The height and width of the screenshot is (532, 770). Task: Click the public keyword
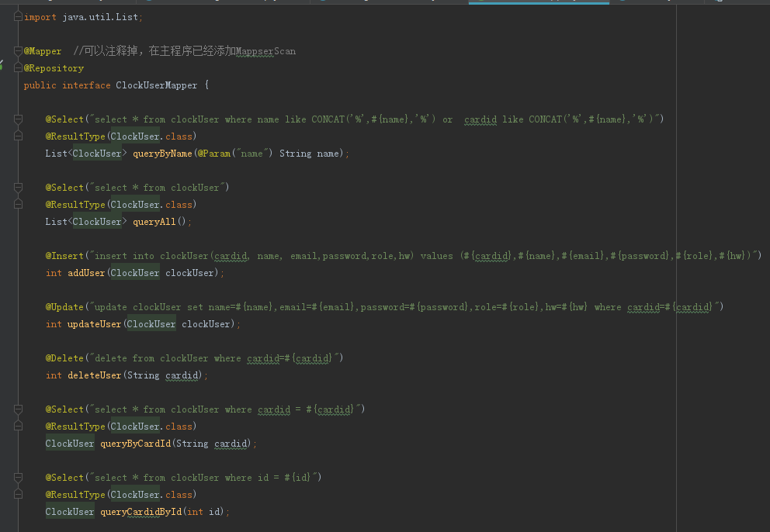(x=40, y=85)
